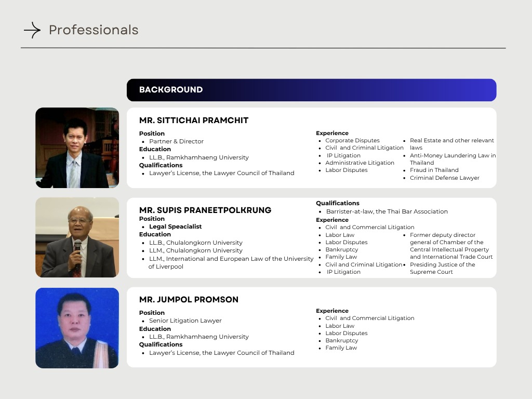Click the University of Liverpool LLM entry
Image resolution: width=532 pixels, height=399 pixels.
(231, 262)
